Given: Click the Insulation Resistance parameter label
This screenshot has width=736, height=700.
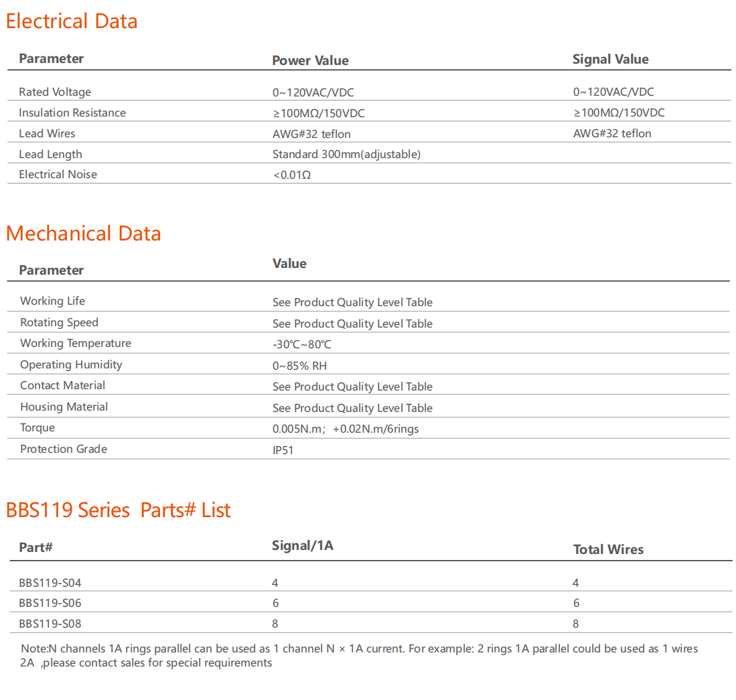Looking at the screenshot, I should 72,113.
